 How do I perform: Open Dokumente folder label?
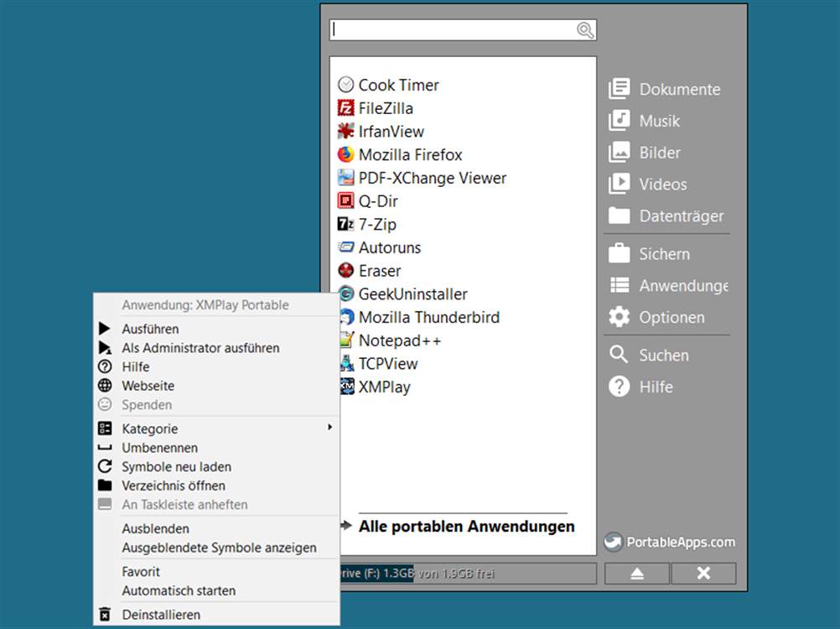pyautogui.click(x=679, y=89)
